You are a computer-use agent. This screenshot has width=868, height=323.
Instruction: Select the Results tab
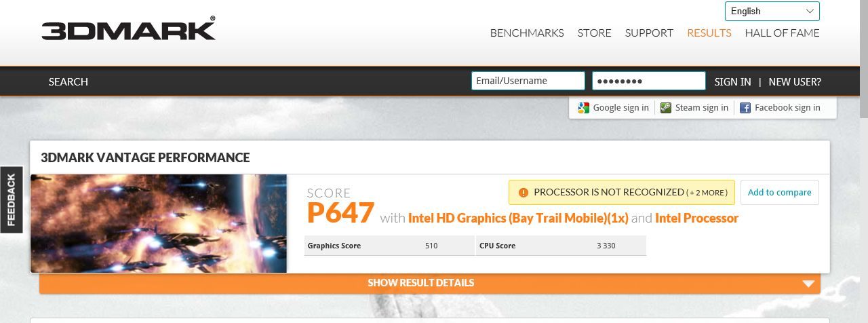coord(709,33)
